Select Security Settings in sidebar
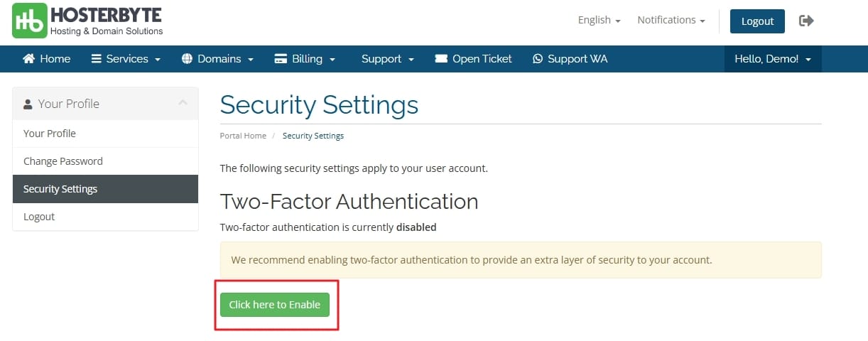The height and width of the screenshot is (341, 868). point(60,189)
